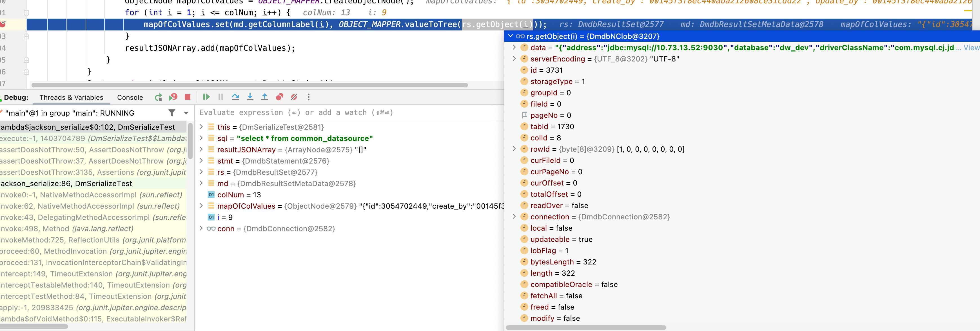Expand the mapOfColValues variable node
This screenshot has height=331, width=980.
click(201, 206)
